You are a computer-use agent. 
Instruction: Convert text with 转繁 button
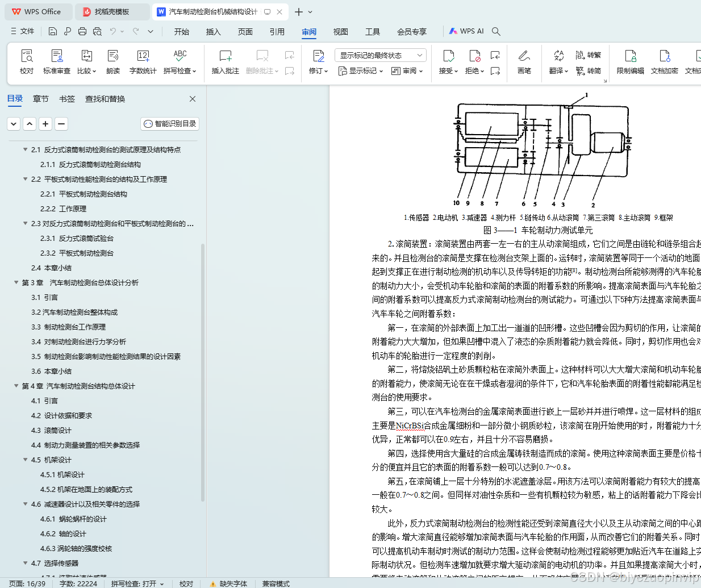tap(589, 55)
